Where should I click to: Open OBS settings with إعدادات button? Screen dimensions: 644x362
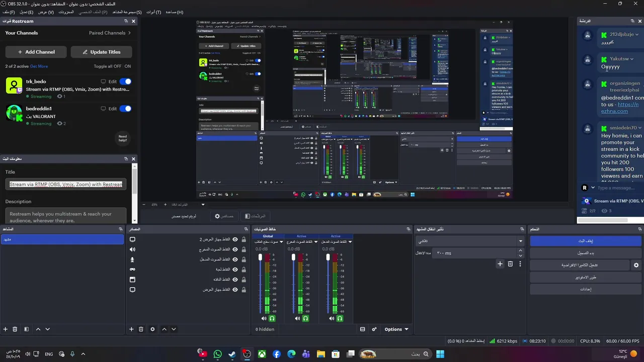coord(585,289)
